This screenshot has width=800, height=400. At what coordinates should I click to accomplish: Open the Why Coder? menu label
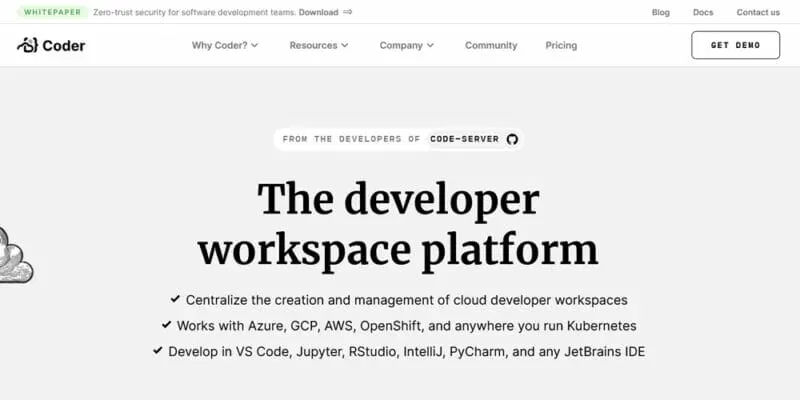point(219,45)
